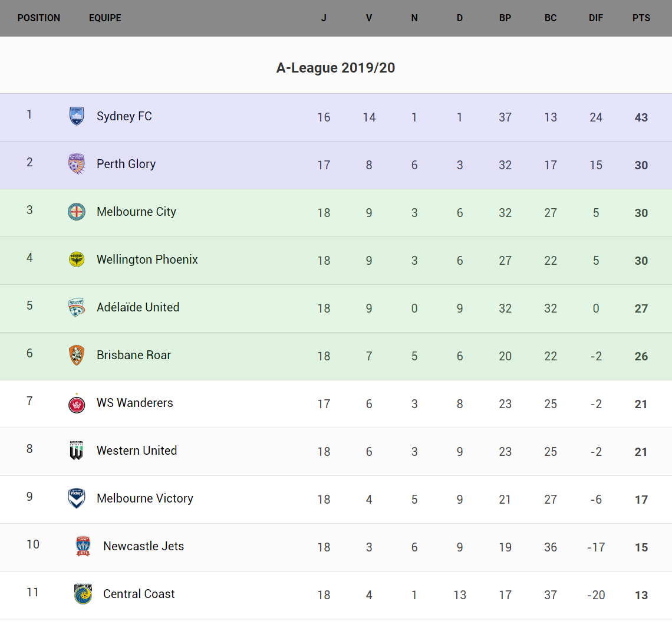Click Sydney FC's 43 points value
The height and width of the screenshot is (624, 672).
click(x=641, y=117)
